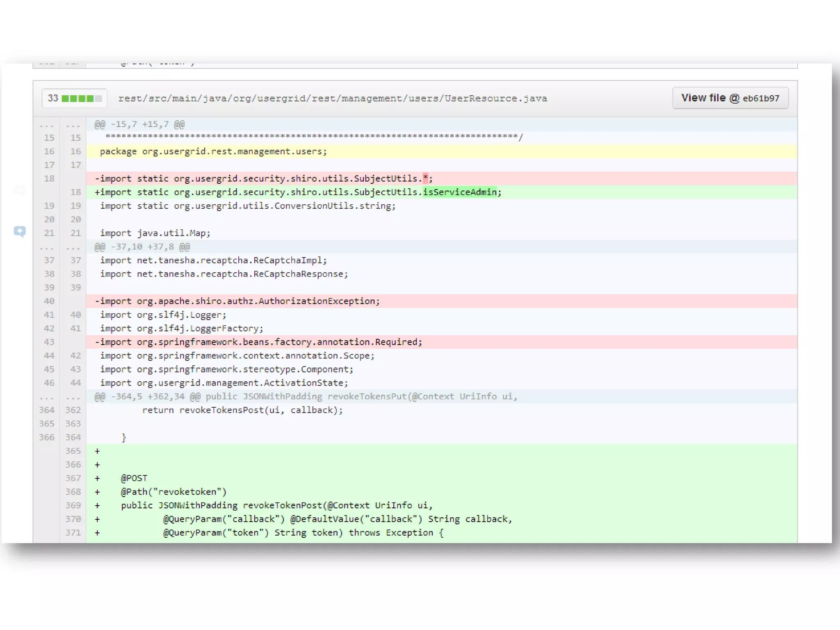This screenshot has width=840, height=630.
Task: Click the 33 changes diffstat badge
Action: tap(53, 98)
